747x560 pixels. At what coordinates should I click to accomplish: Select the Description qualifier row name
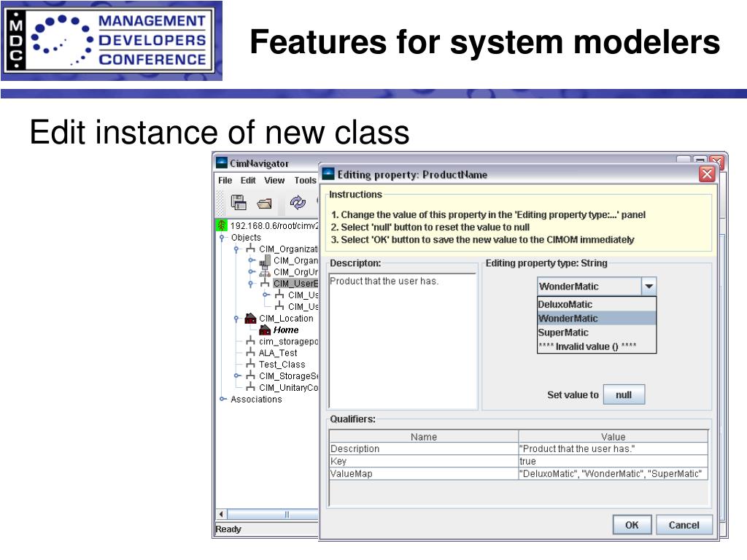[x=424, y=448]
